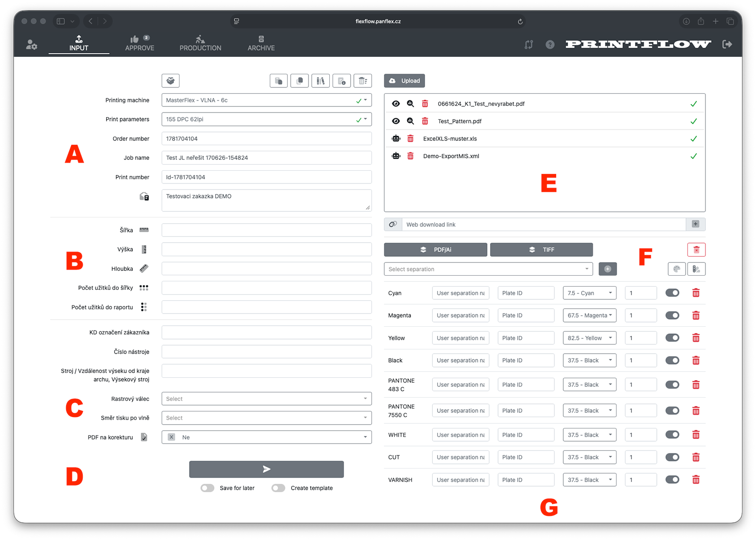
Task: Enable the Create template switch
Action: click(x=278, y=488)
